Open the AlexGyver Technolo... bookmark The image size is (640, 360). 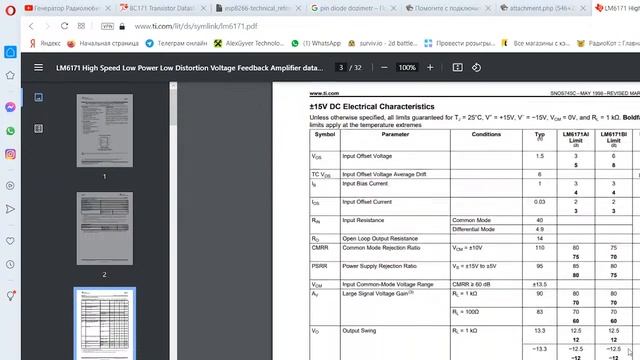coord(249,43)
